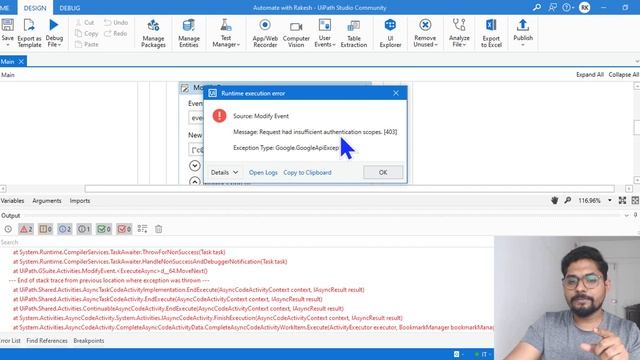The image size is (640, 360).
Task: Open the Breakpoints tab
Action: [x=89, y=341]
